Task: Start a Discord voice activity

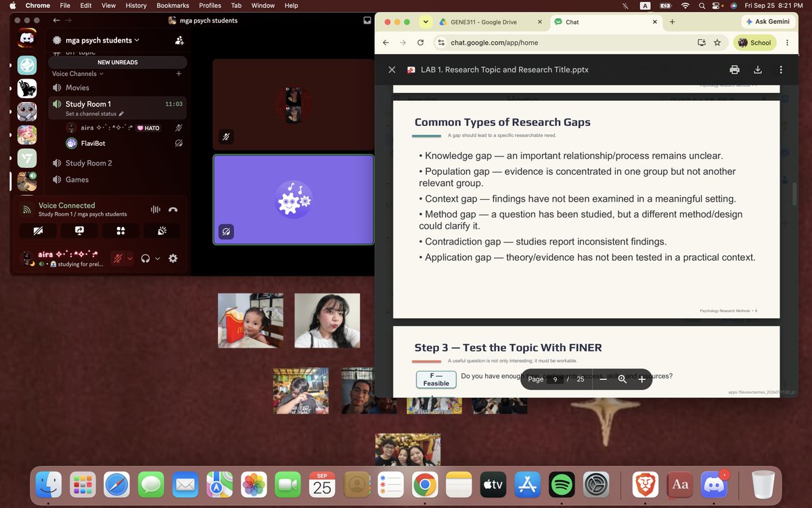Action: 120,231
